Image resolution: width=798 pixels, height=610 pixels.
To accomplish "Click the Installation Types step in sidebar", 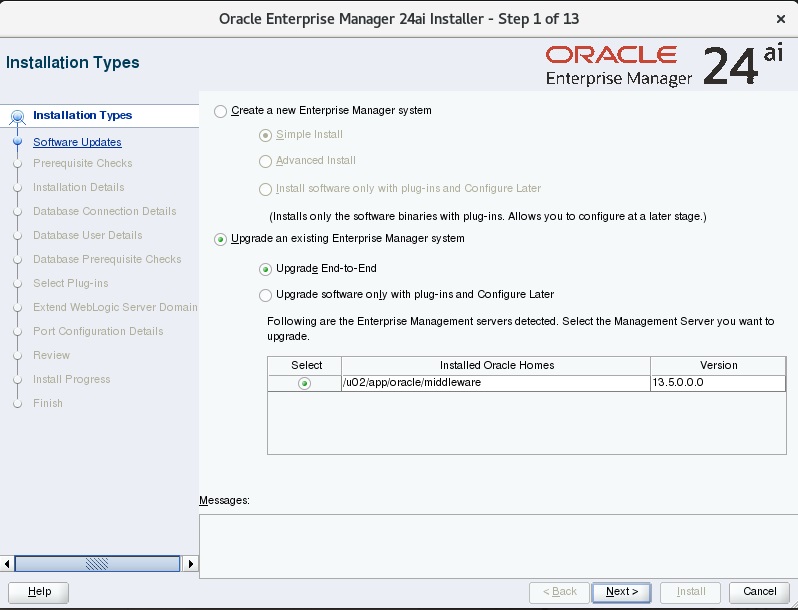I will (x=82, y=115).
